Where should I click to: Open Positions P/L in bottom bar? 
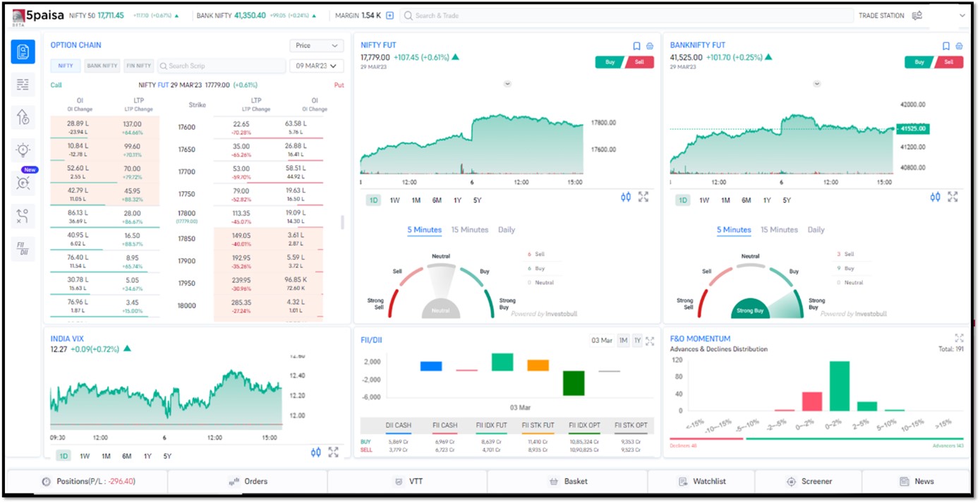(87, 481)
